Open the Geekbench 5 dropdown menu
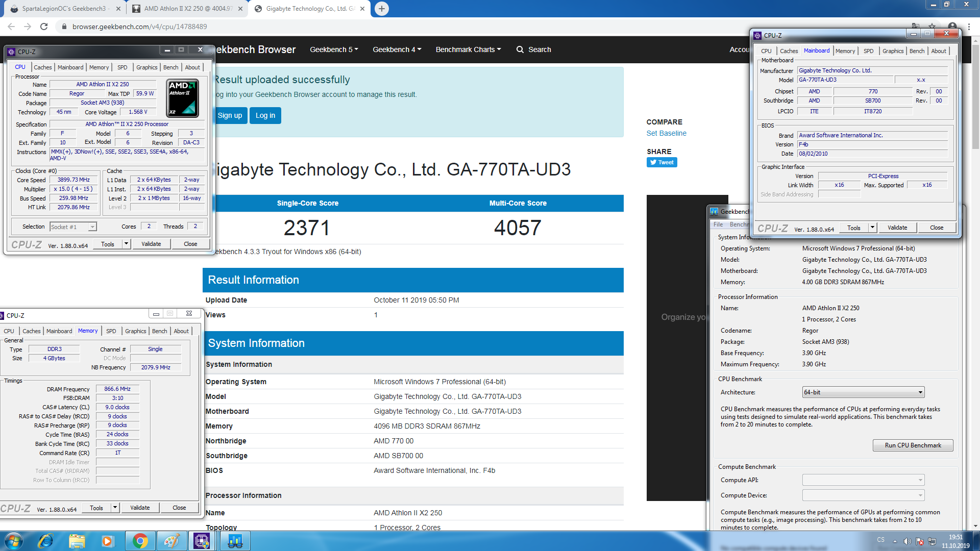 (x=334, y=49)
